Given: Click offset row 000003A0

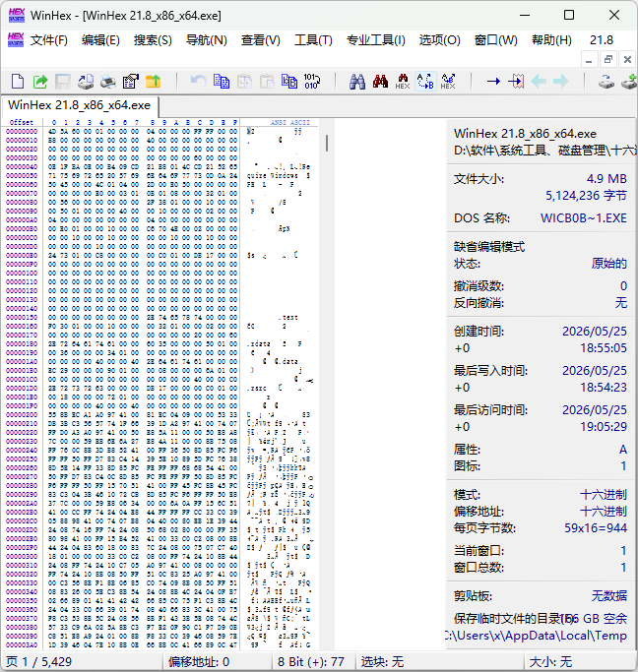Looking at the screenshot, I should 22,644.
